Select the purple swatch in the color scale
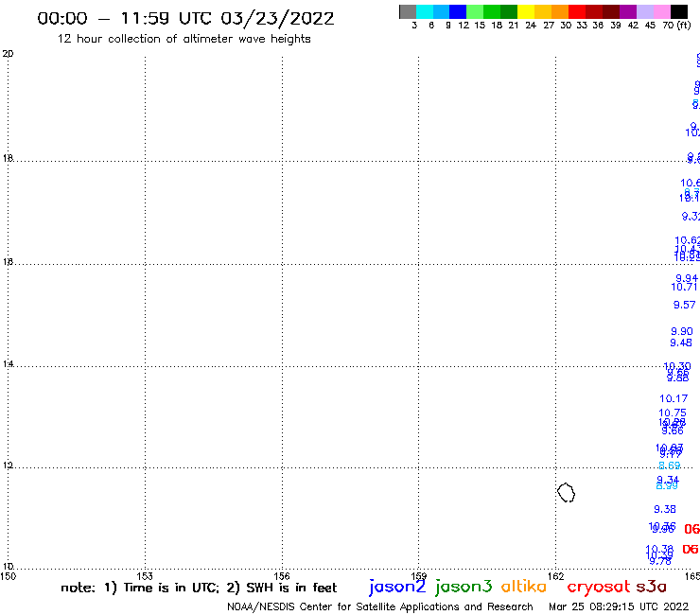The height and width of the screenshot is (615, 700). (628, 11)
